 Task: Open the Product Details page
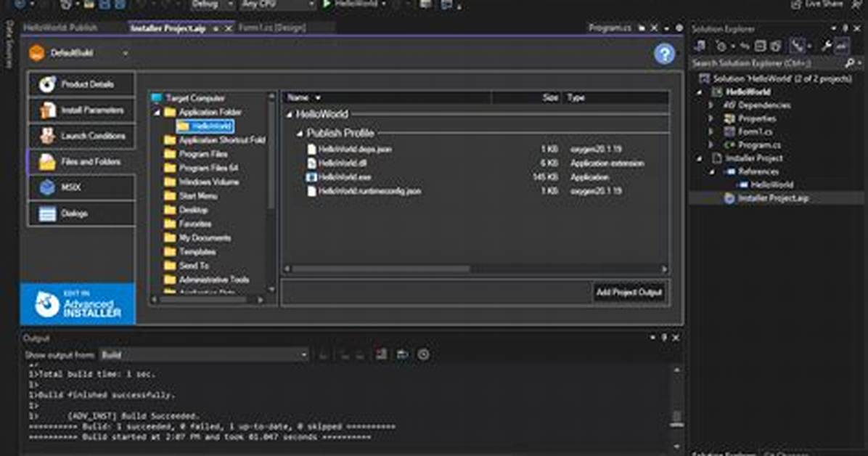click(81, 84)
